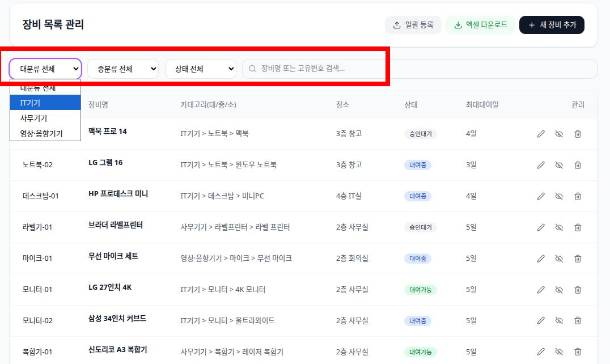The width and height of the screenshot is (610, 364).
Task: Click the pencil icon in 마이크-01 row
Action: pos(541,258)
